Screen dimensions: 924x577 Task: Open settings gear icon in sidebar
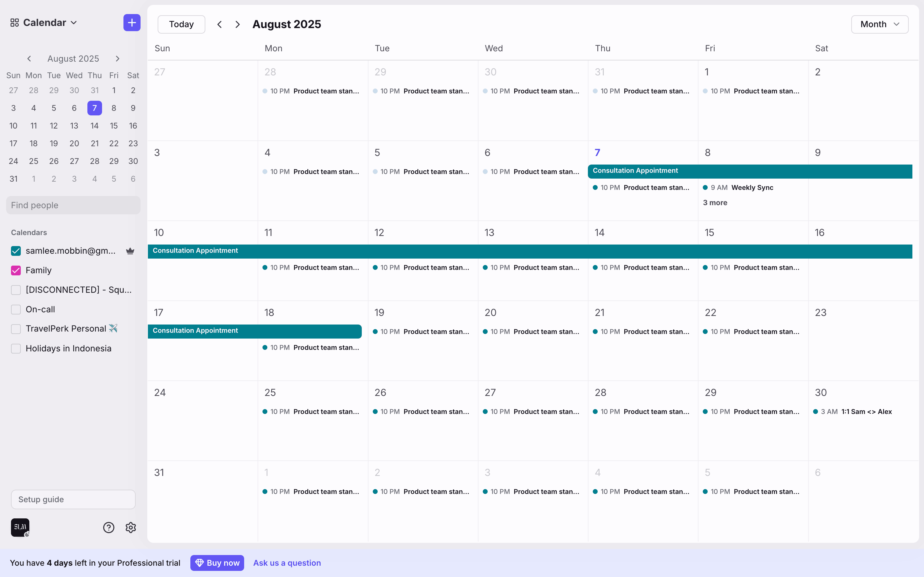click(x=130, y=528)
